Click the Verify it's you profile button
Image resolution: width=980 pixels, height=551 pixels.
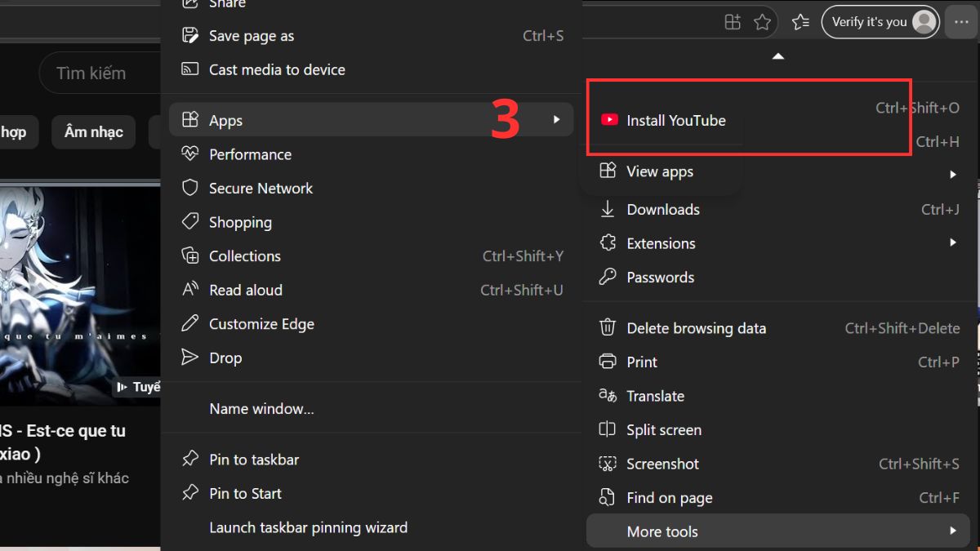(x=880, y=22)
